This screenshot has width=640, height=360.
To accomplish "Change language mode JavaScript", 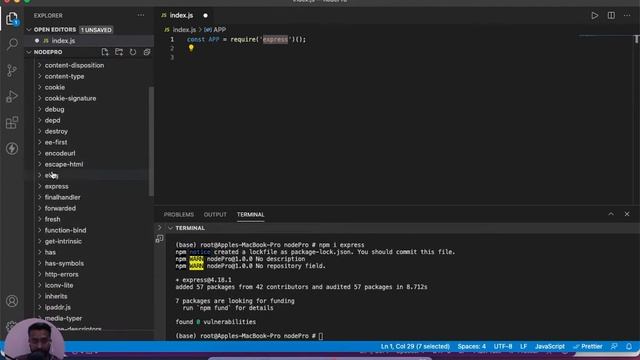I will [550, 346].
